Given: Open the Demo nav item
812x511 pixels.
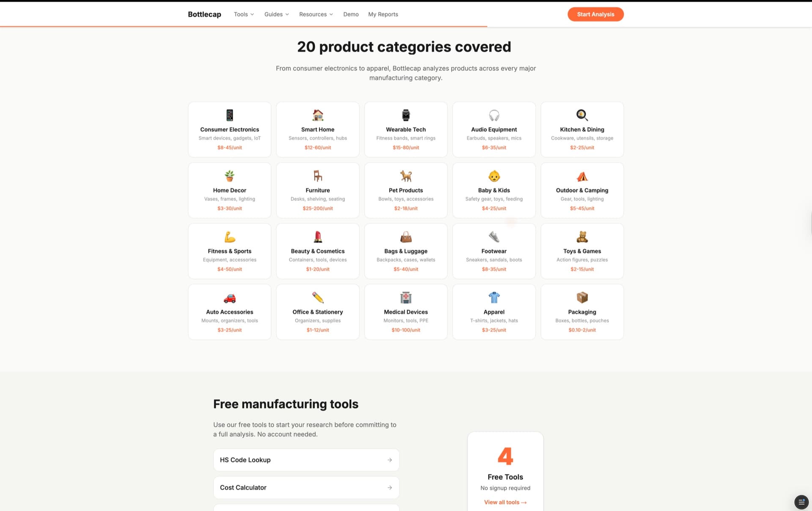Looking at the screenshot, I should [x=351, y=14].
